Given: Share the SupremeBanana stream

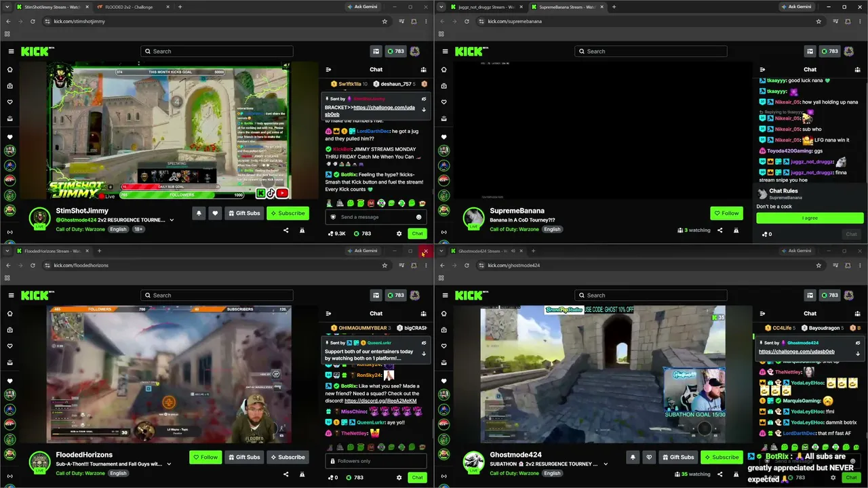Looking at the screenshot, I should point(719,230).
